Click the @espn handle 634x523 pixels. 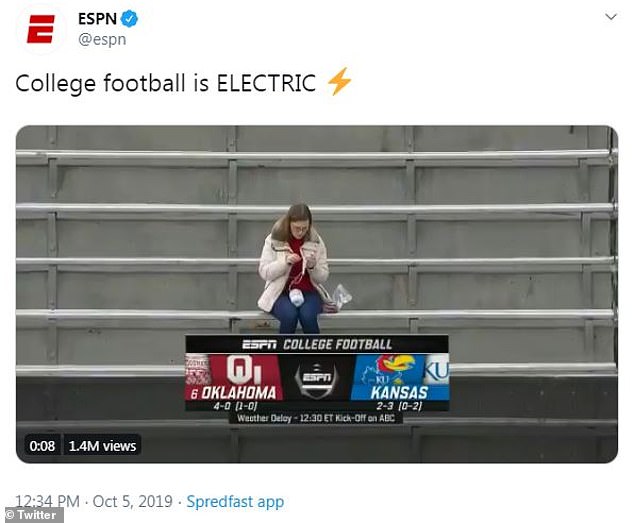[101, 40]
